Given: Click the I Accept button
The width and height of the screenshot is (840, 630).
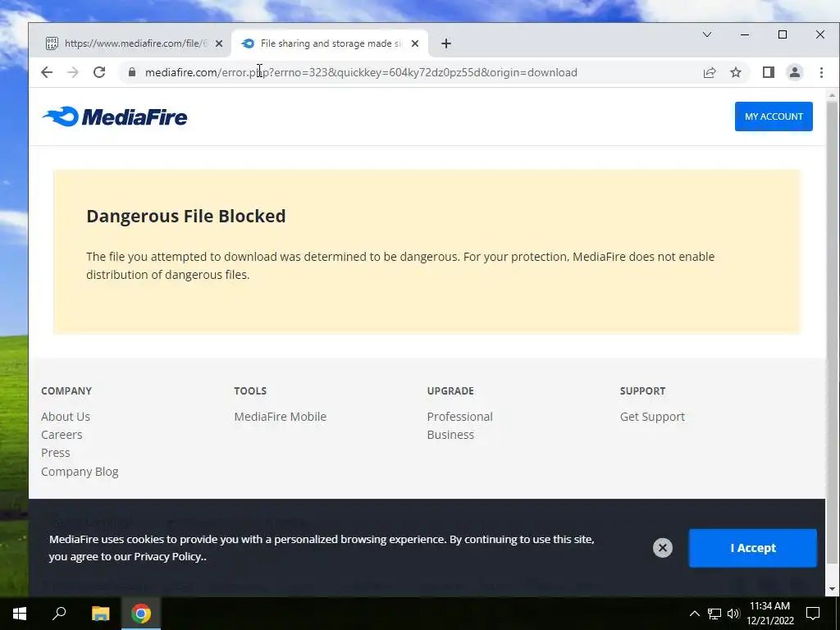Looking at the screenshot, I should [x=753, y=548].
